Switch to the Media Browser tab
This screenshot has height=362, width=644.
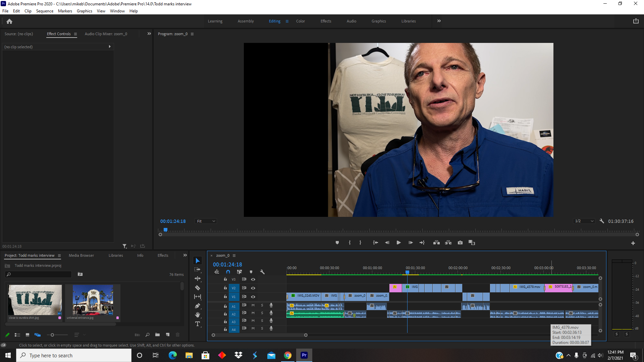pyautogui.click(x=81, y=255)
